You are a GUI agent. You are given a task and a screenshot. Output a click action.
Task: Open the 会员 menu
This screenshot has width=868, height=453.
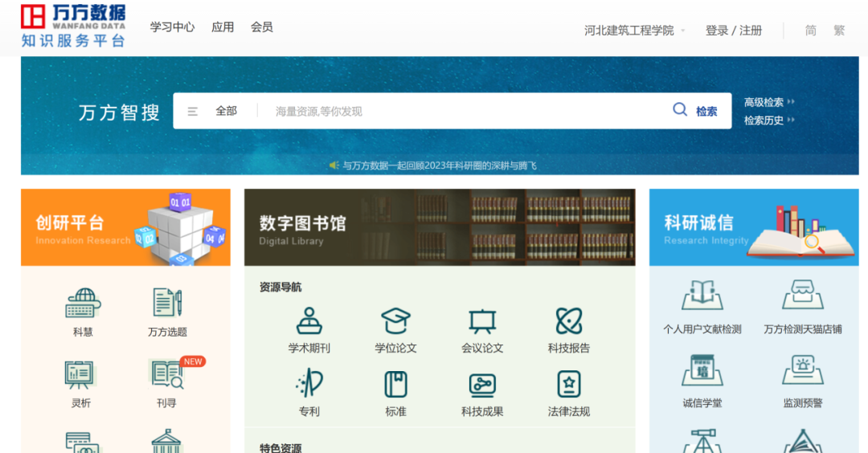262,27
